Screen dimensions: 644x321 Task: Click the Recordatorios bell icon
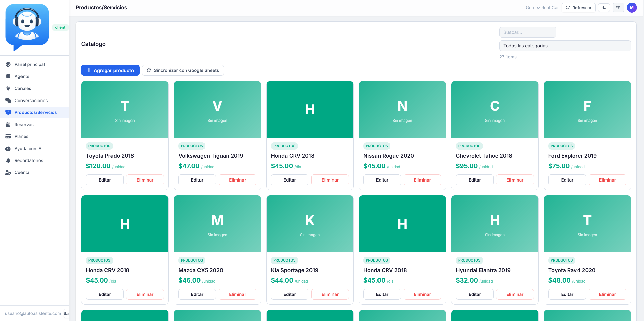(x=8, y=160)
